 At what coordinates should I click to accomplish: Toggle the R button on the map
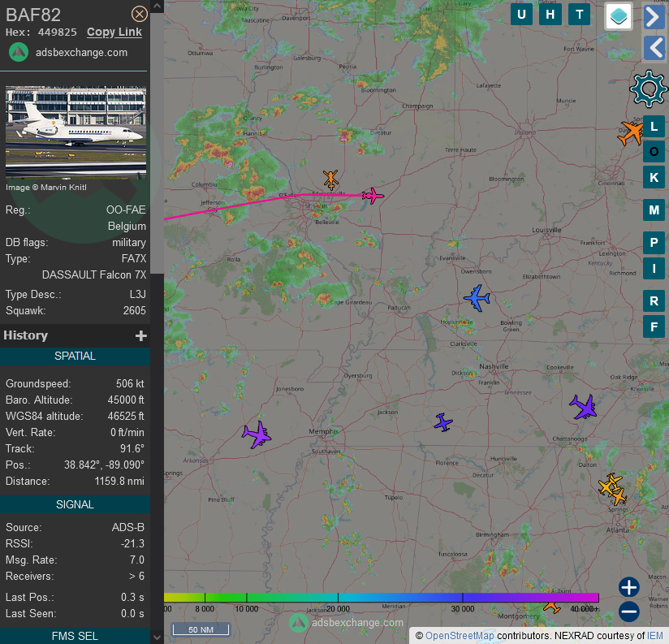tap(654, 300)
